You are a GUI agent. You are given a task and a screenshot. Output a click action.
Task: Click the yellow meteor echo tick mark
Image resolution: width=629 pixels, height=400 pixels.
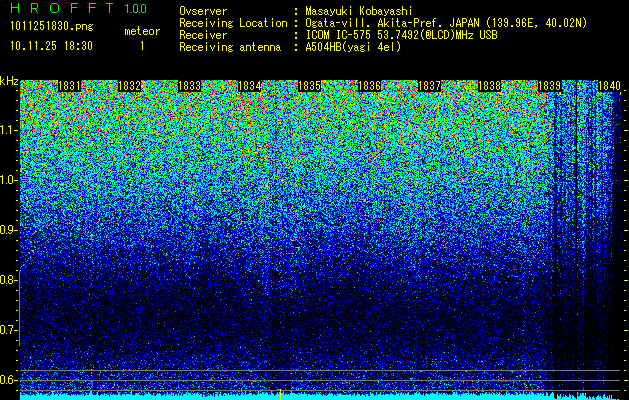pyautogui.click(x=280, y=394)
